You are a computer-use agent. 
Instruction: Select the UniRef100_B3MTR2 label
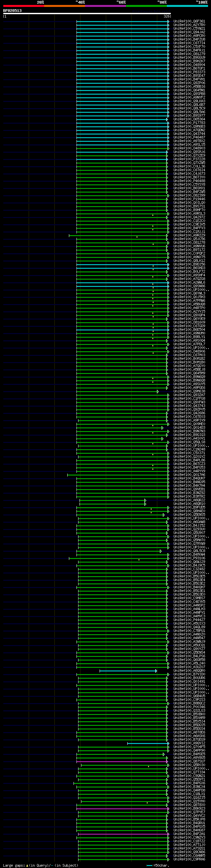point(189,497)
